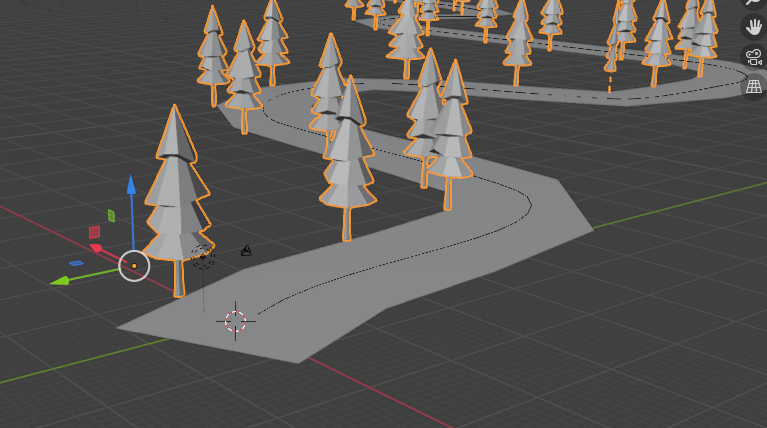Click the red-white 3D cursor on the road
The height and width of the screenshot is (428, 767).
pyautogui.click(x=235, y=321)
